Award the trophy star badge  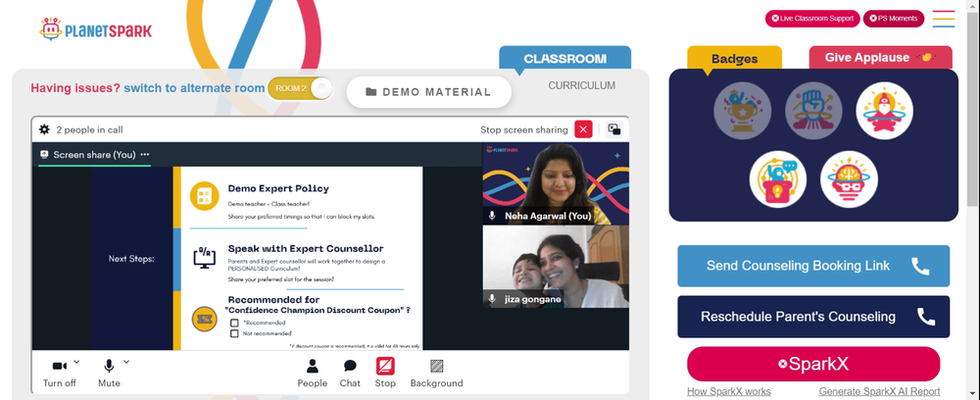(x=743, y=111)
